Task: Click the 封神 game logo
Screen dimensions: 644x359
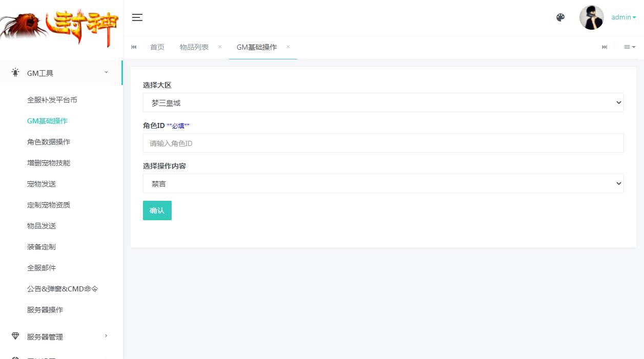Action: point(60,26)
